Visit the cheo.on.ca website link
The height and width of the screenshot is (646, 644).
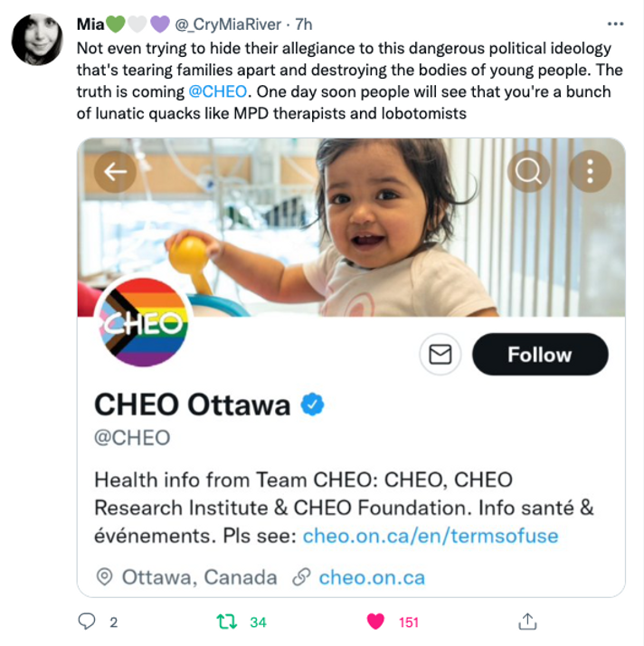(372, 576)
